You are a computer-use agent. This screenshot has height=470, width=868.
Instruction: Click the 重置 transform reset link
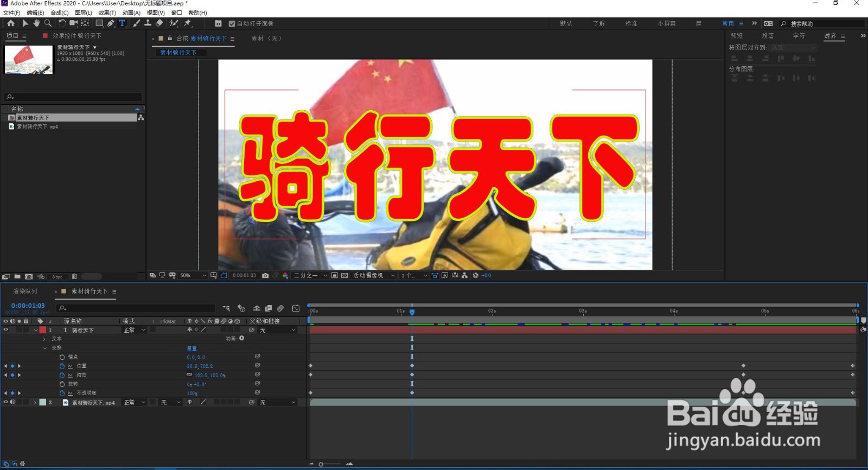point(192,348)
